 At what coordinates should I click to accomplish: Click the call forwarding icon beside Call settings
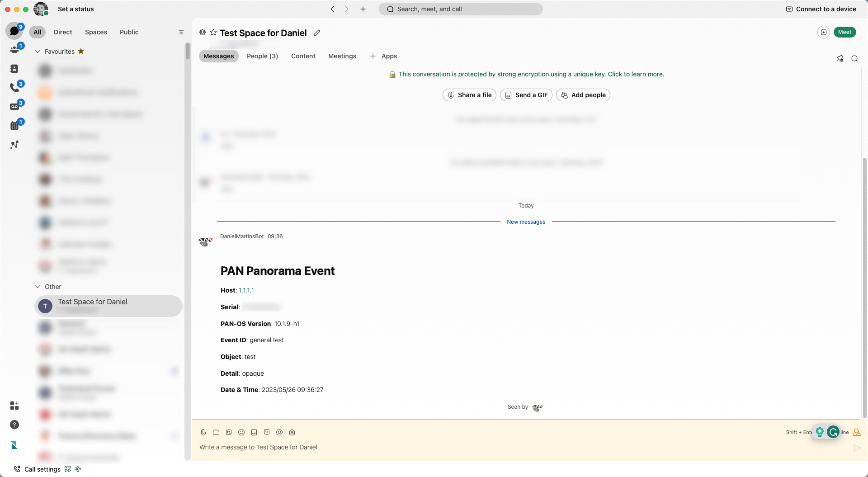coord(68,469)
